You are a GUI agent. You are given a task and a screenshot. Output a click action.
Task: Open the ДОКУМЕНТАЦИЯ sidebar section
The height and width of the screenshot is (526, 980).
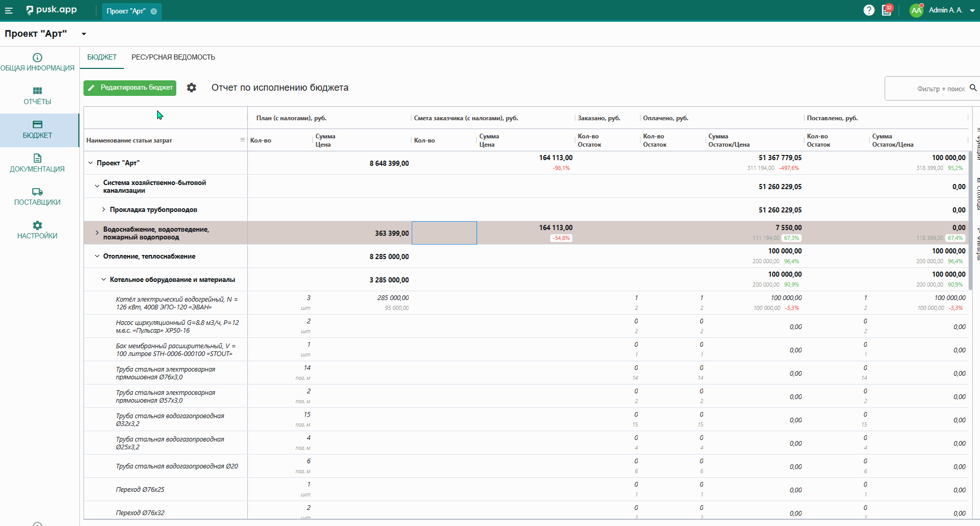(37, 163)
